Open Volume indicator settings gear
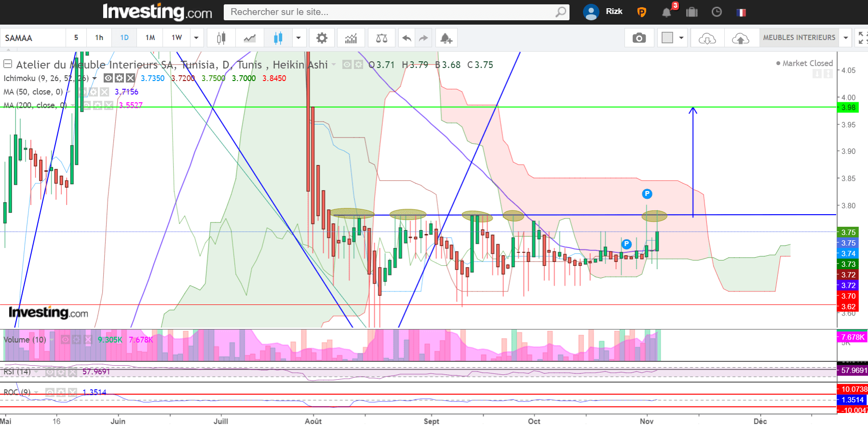Screen dimensions: 868x426 (x=76, y=340)
